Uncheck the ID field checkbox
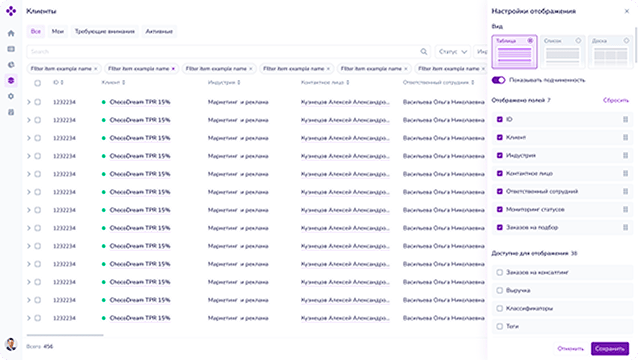 coord(500,120)
